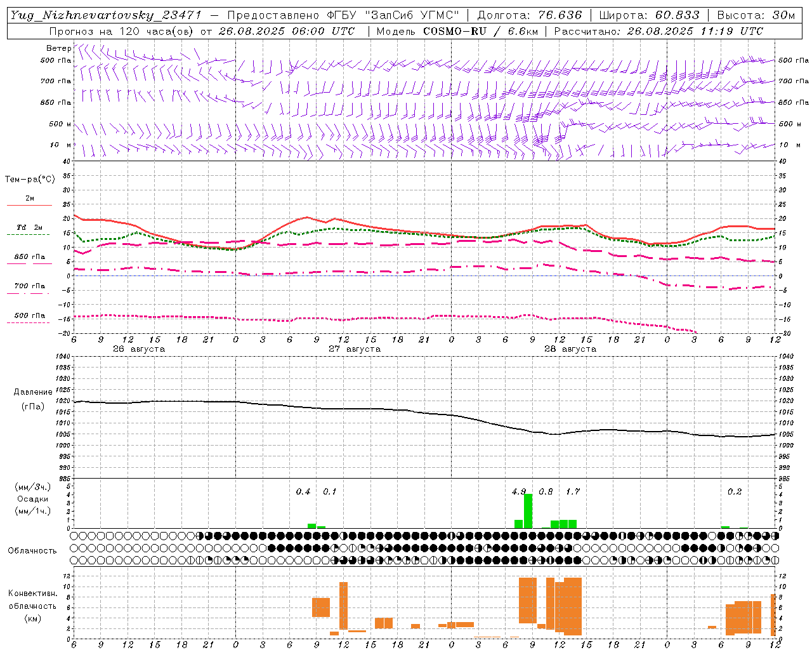Screen dimensions: 812x650
Task: Click the (мм/1ч.) precipitation unit label
Action: click(32, 511)
